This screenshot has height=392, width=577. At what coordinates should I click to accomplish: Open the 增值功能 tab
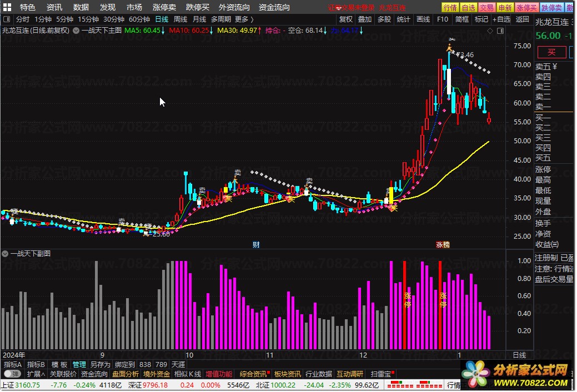tap(219, 374)
